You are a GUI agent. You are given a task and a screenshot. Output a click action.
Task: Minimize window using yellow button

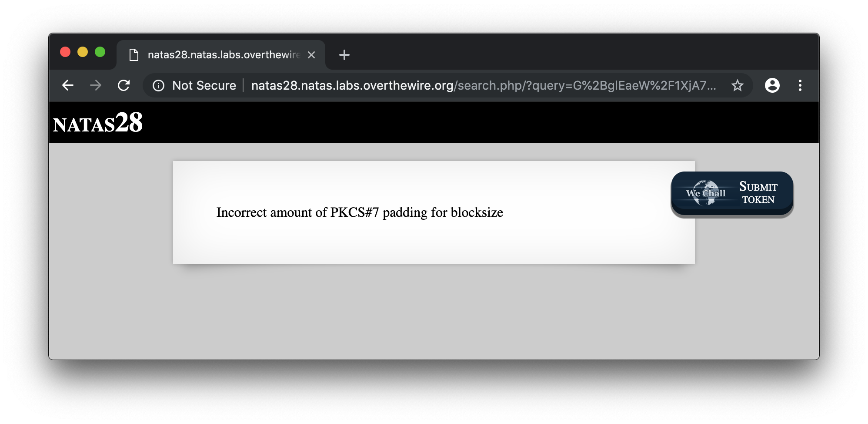point(83,52)
